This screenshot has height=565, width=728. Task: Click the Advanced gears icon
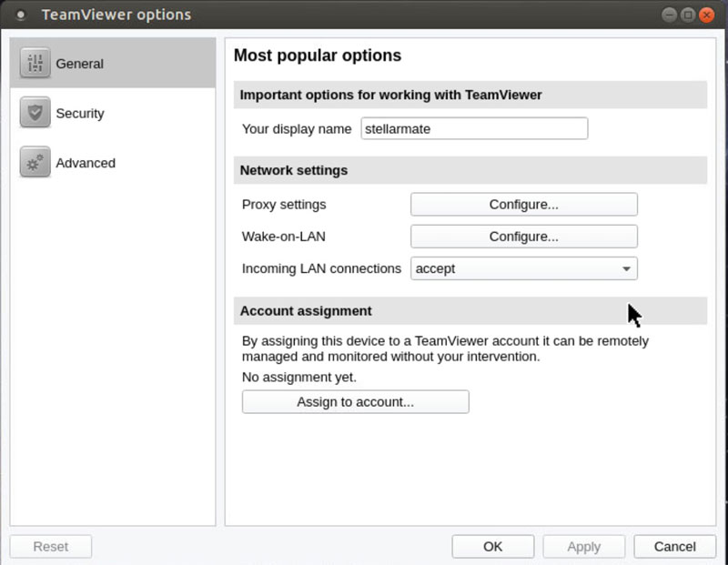pyautogui.click(x=35, y=162)
